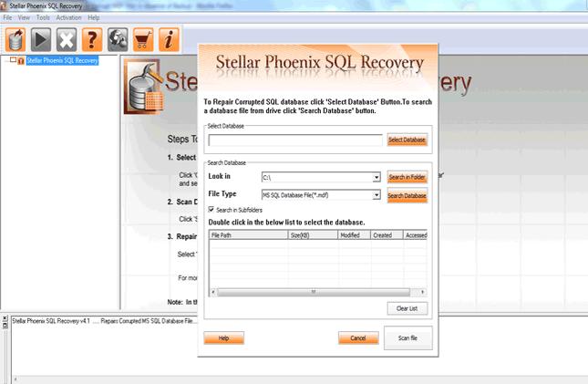Click the orange Help button in the dialog

224,337
